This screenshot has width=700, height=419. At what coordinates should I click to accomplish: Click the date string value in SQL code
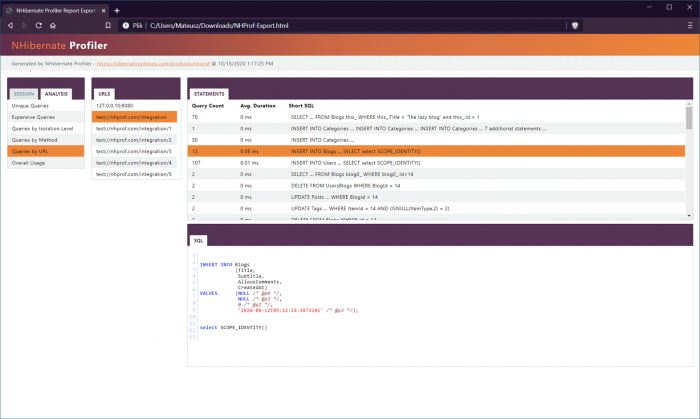[x=280, y=310]
